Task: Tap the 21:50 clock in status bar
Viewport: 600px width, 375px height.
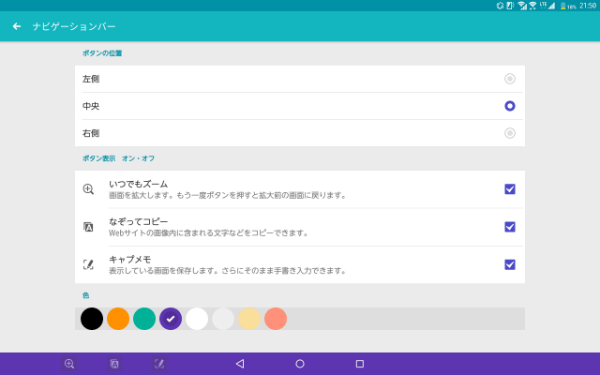Action: (x=588, y=6)
